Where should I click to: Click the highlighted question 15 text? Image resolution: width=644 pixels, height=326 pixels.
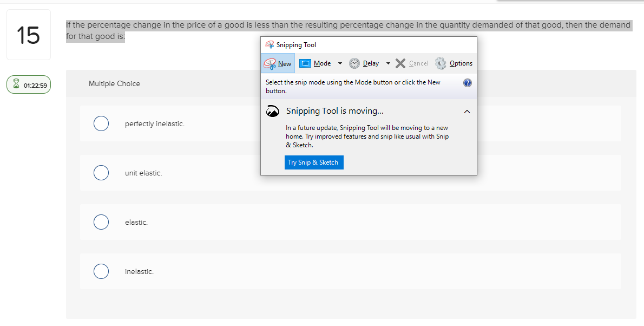(348, 31)
